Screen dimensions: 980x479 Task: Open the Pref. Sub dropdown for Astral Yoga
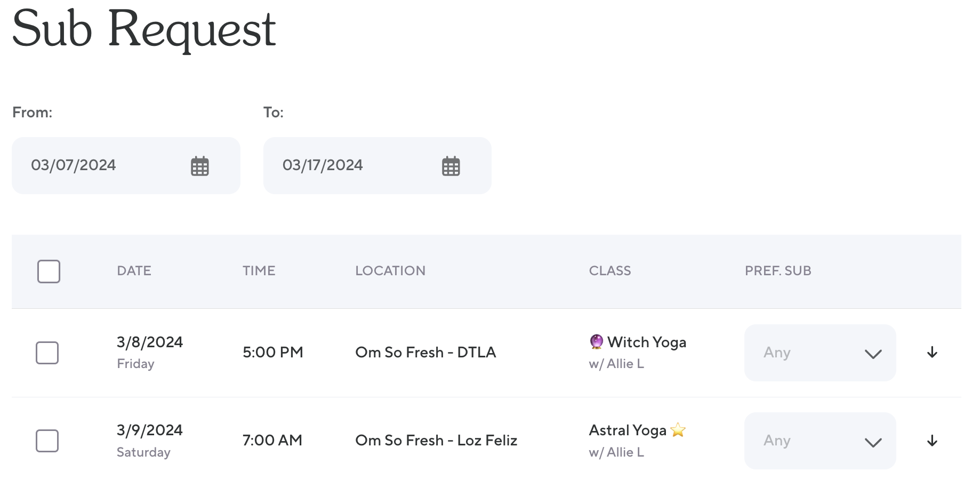[820, 441]
